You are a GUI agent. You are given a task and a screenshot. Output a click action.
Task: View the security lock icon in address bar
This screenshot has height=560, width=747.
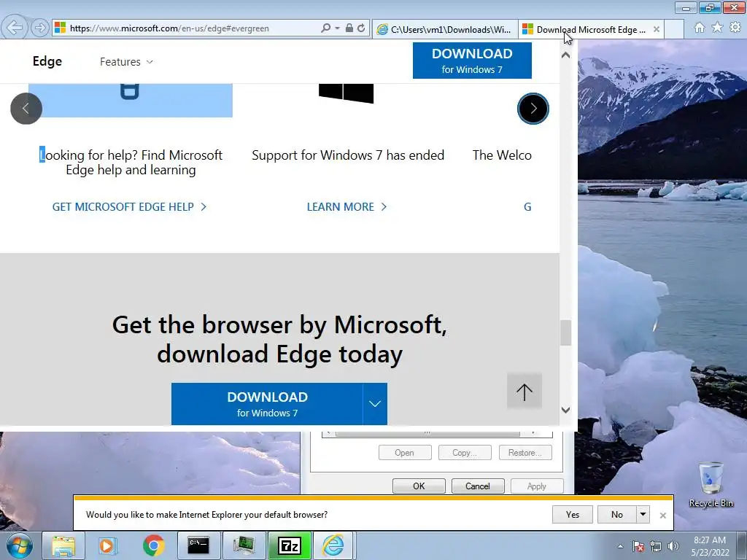[x=349, y=28]
